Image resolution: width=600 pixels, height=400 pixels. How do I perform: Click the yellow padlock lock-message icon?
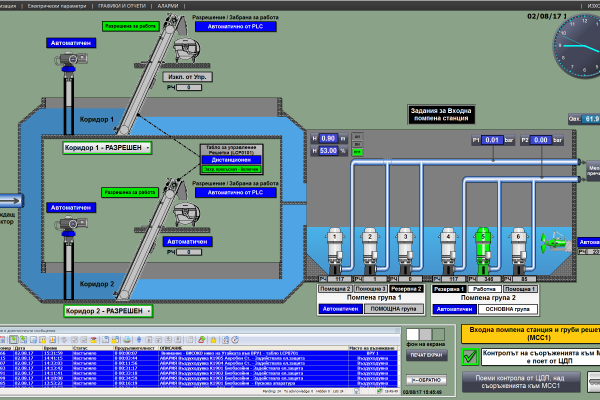point(213,340)
